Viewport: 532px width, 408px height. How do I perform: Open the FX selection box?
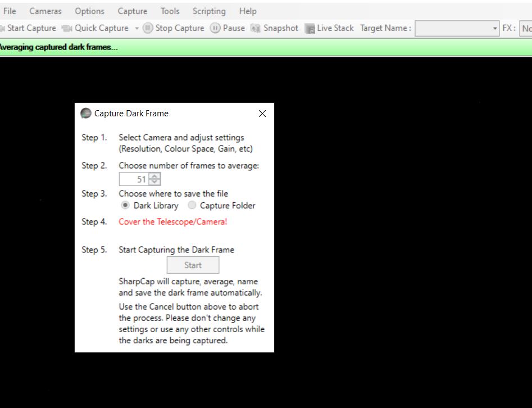pos(526,29)
